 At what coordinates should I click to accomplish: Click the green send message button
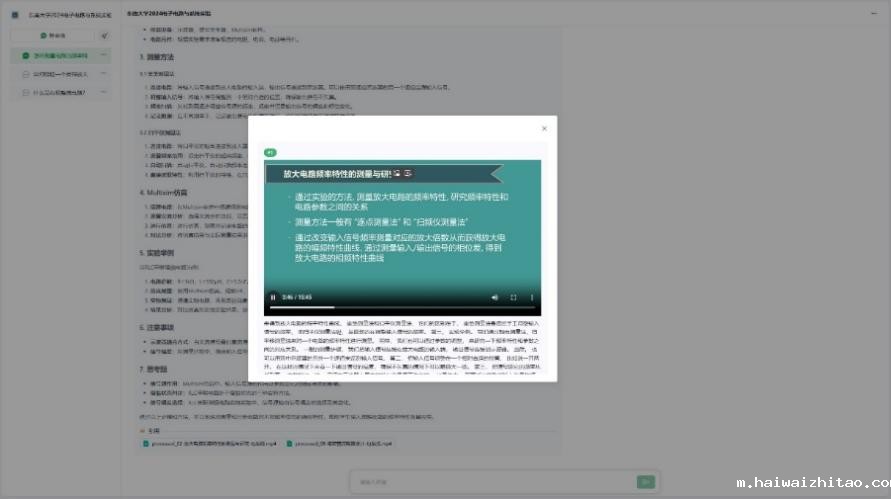point(645,482)
